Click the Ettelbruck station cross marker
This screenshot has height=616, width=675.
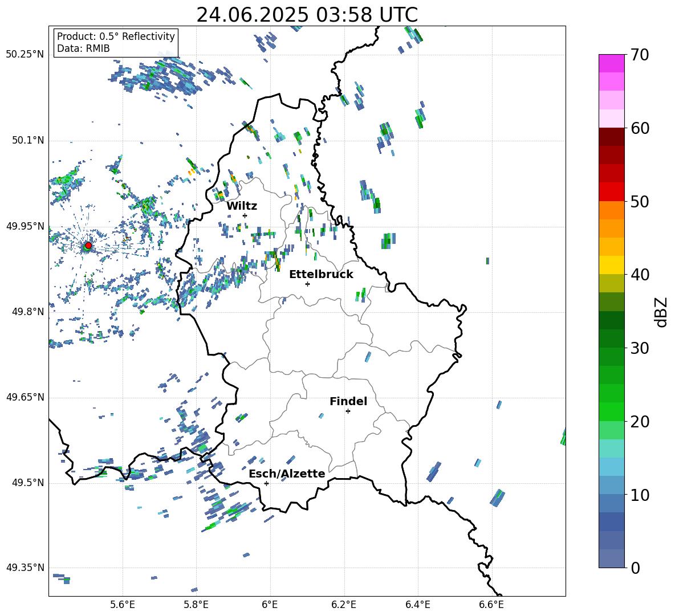pos(307,284)
